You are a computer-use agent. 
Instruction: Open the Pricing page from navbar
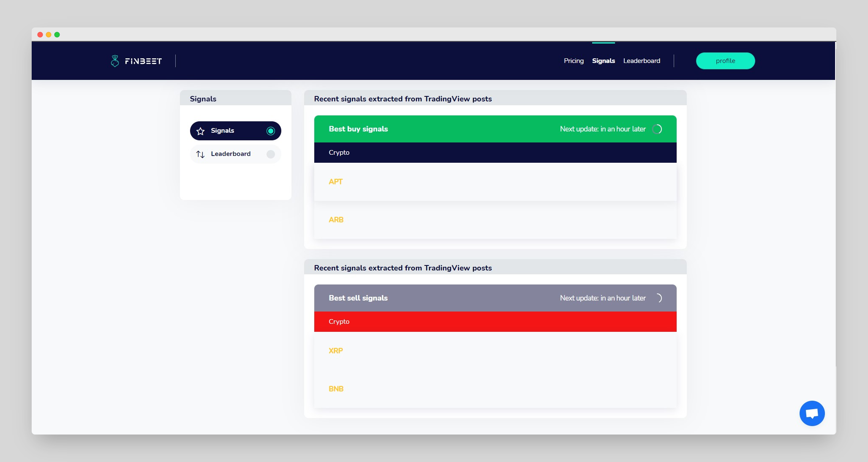[574, 61]
